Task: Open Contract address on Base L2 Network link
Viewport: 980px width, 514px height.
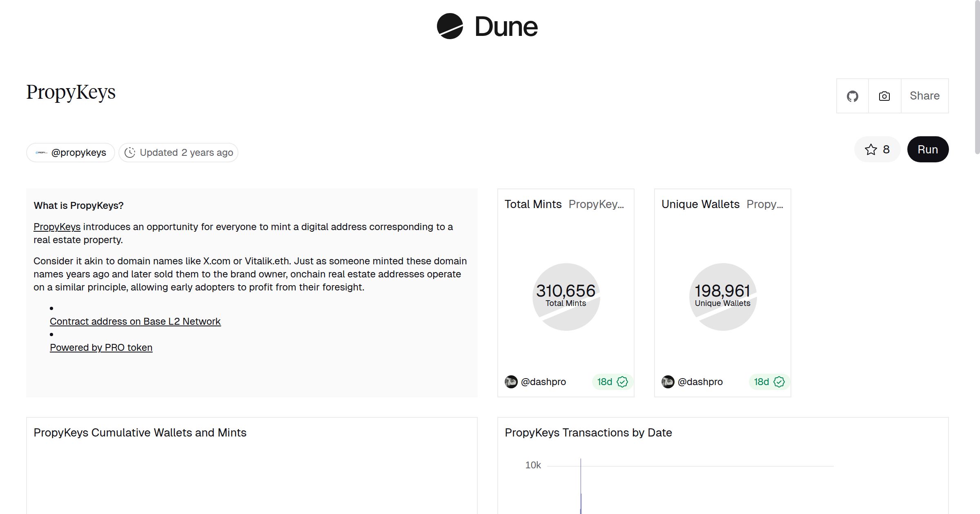Action: [x=135, y=321]
